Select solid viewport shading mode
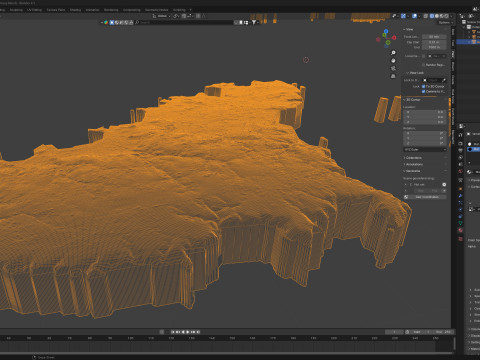480x360 pixels. (437, 16)
